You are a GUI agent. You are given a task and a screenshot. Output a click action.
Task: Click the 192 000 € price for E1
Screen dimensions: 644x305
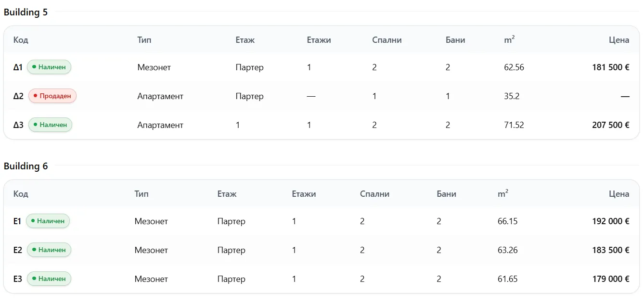pos(610,221)
